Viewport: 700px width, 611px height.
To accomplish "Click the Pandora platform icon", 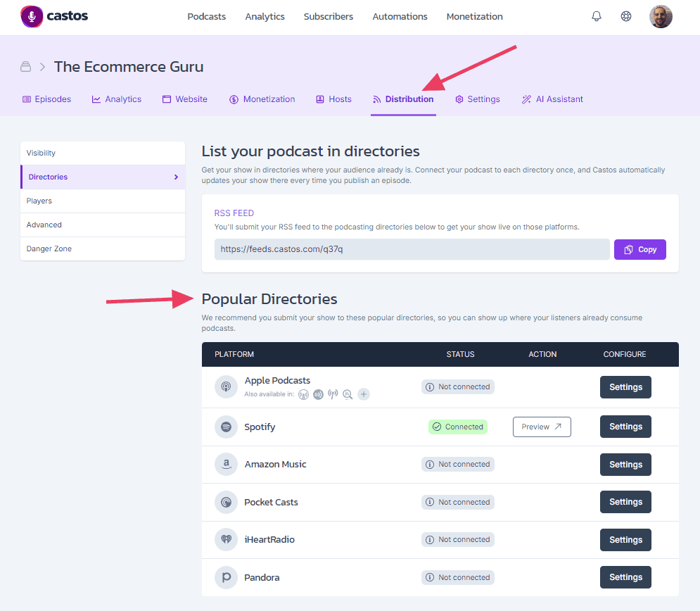I will [227, 577].
